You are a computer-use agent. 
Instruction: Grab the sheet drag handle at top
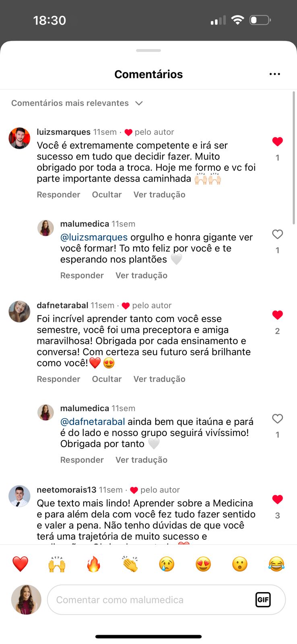coord(148,51)
